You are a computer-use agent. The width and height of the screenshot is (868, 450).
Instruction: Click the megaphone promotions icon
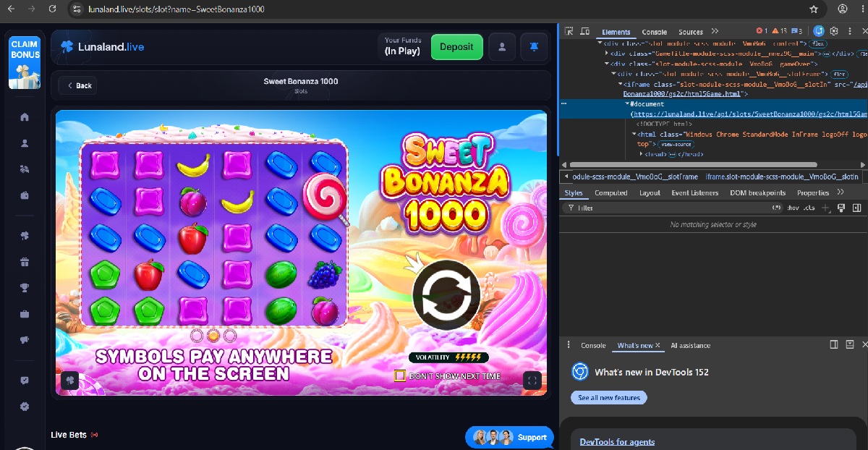pos(25,339)
